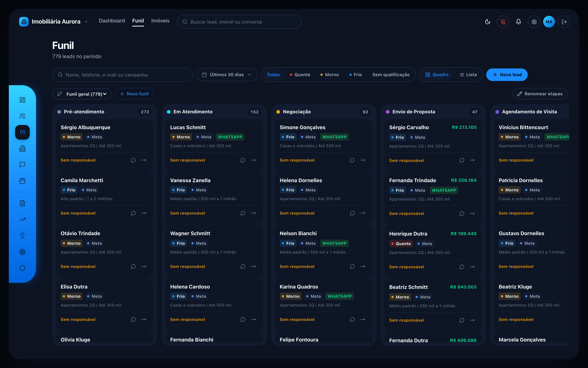Click the logout icon in header
The image size is (588, 368).
(564, 22)
